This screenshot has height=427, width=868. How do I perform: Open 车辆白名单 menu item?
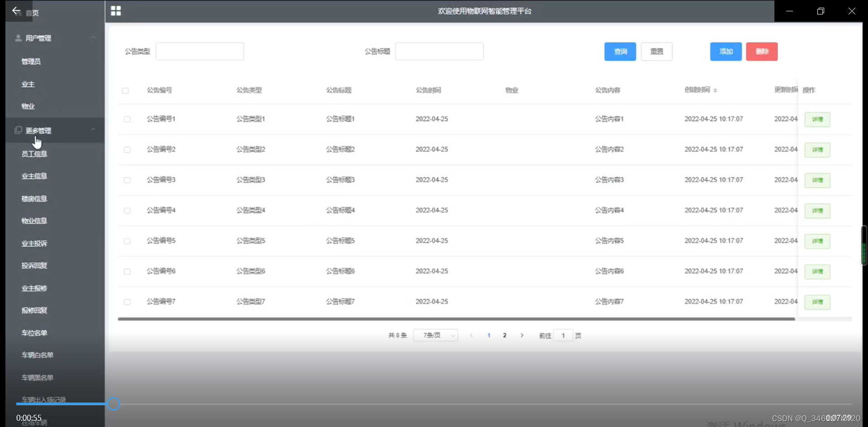click(x=38, y=355)
